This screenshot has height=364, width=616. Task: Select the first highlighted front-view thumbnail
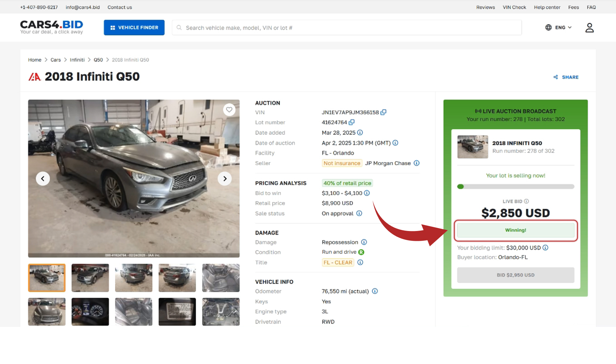pos(47,278)
